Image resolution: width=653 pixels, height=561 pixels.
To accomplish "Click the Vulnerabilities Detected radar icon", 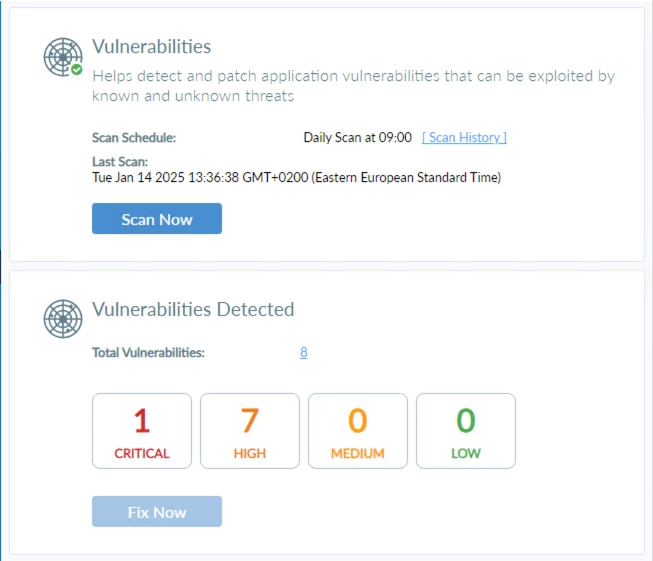I will [x=63, y=319].
